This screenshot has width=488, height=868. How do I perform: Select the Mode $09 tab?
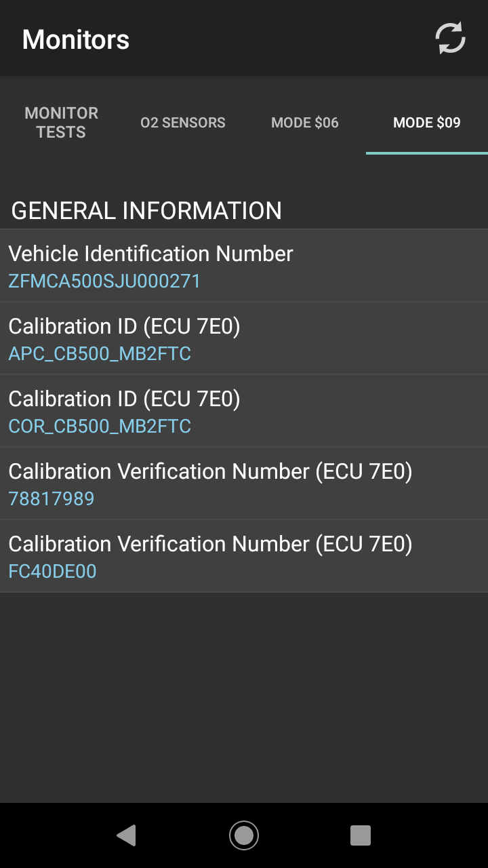(427, 123)
